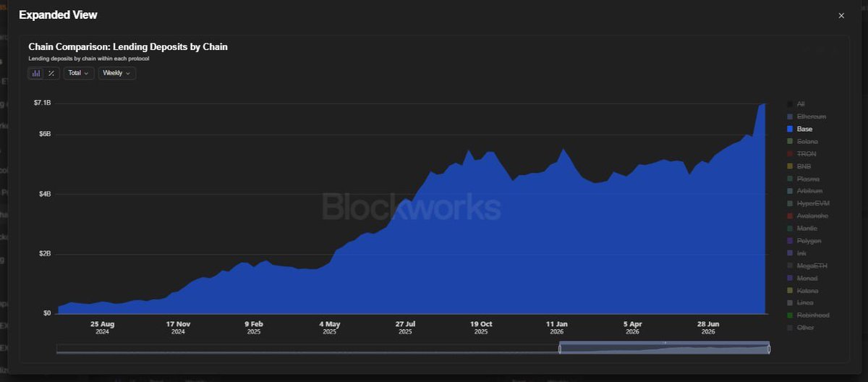This screenshot has height=382, width=868.
Task: Click the 4 May 2025 date label
Action: click(329, 328)
